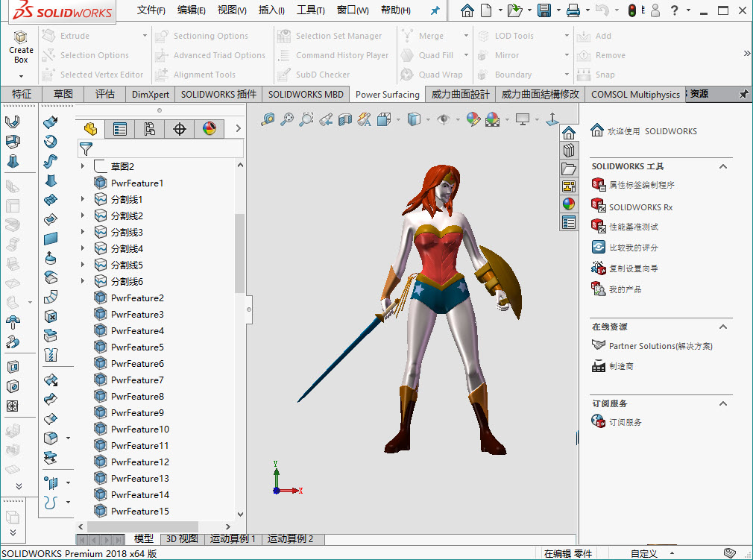Collapse the SOLIDWORKS 工具 section
This screenshot has width=753, height=560.
click(722, 166)
